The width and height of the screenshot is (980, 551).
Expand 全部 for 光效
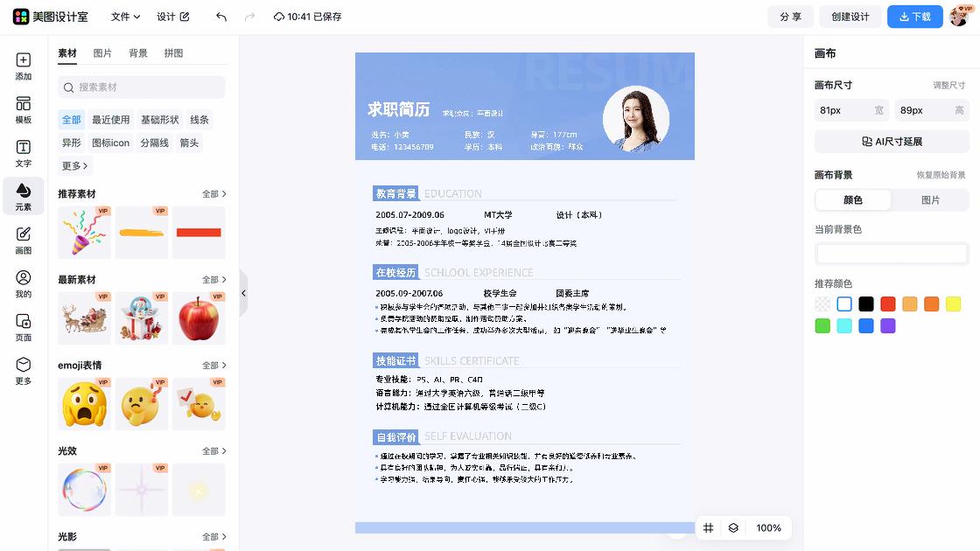coord(213,451)
